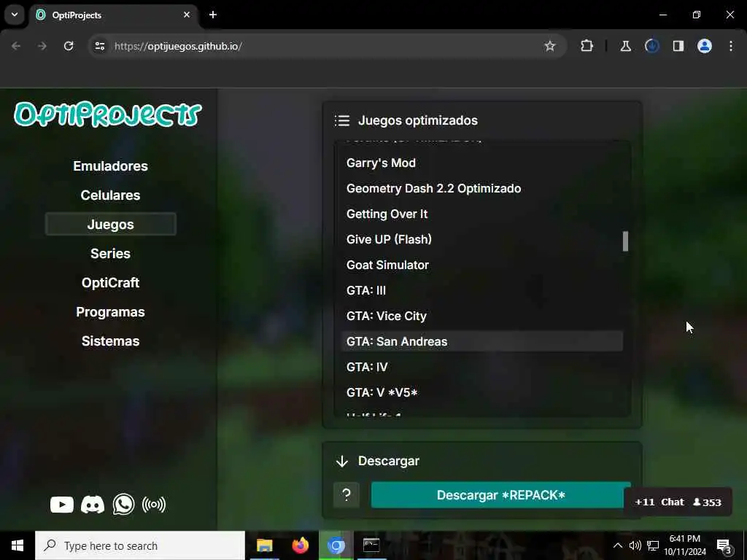Screen dimensions: 747x560
Task: Launch Firefox from the taskbar
Action: (x=300, y=545)
